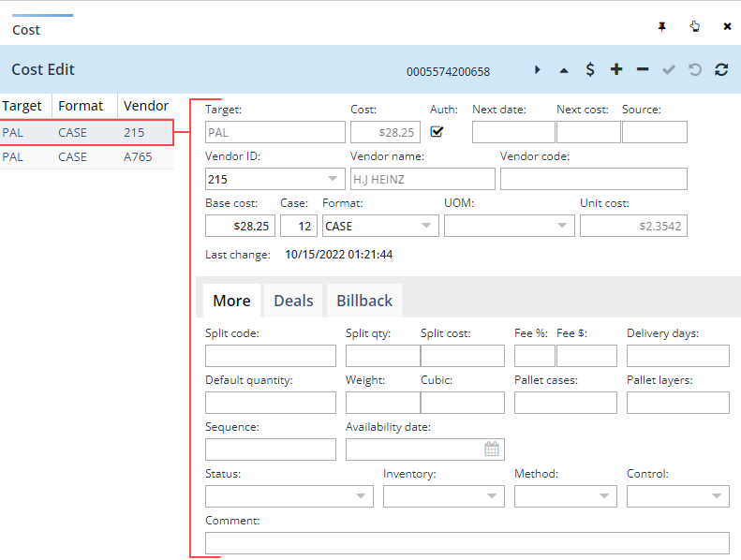The image size is (741, 560).
Task: Click the dollar sign icon in the toolbar
Action: (589, 69)
